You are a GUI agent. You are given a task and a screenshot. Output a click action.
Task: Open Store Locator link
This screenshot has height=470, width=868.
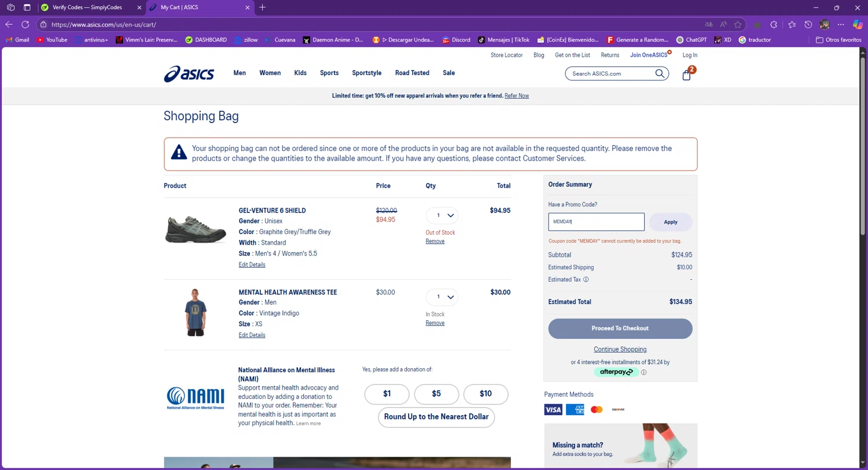pyautogui.click(x=506, y=55)
